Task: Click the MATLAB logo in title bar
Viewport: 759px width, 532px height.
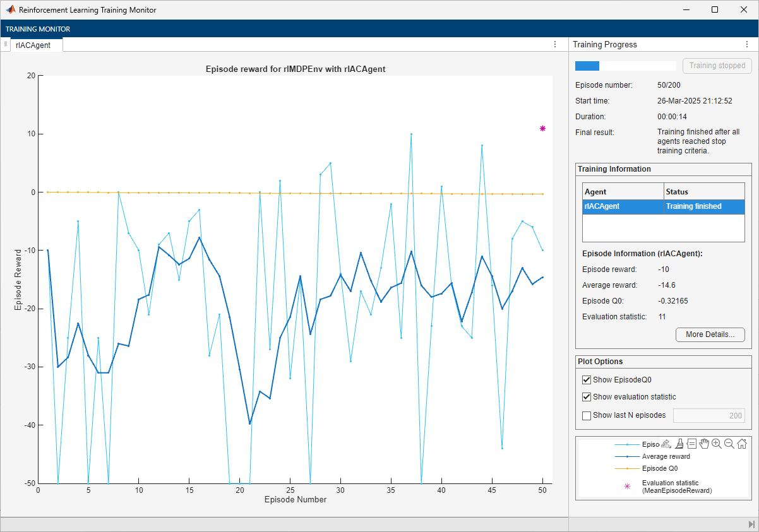Action: point(10,10)
